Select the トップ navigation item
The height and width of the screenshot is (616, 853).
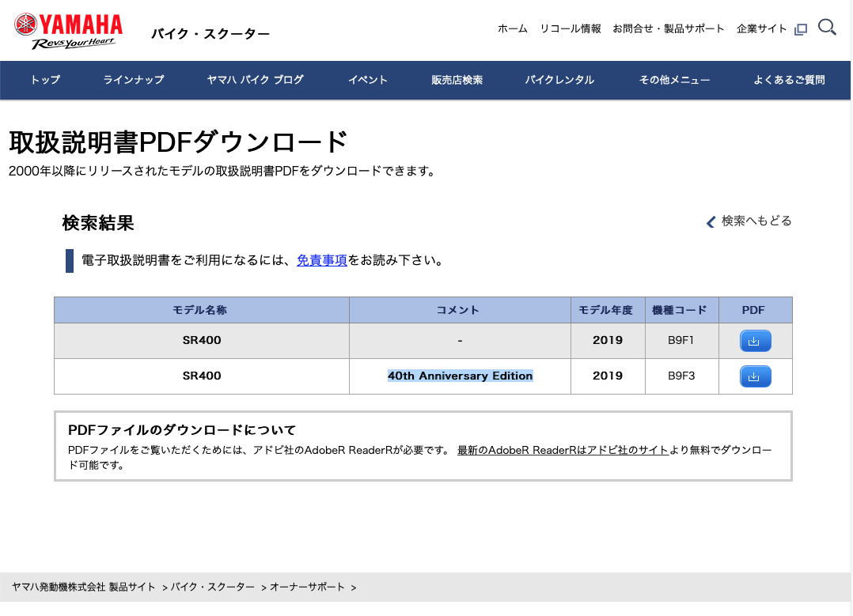coord(45,80)
